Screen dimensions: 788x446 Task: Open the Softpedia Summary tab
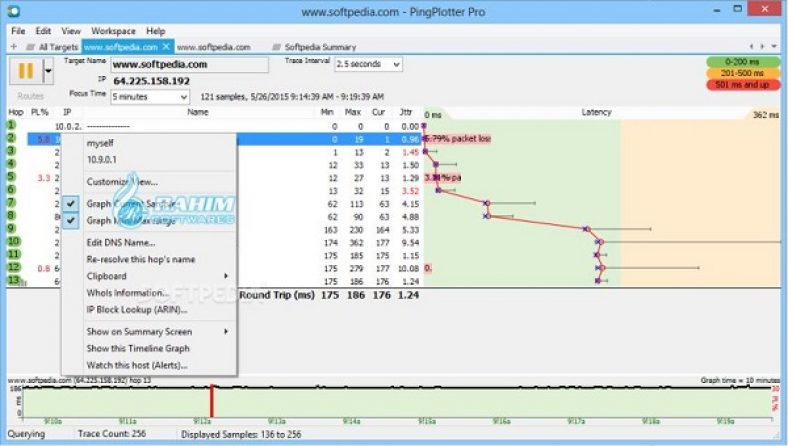[314, 47]
